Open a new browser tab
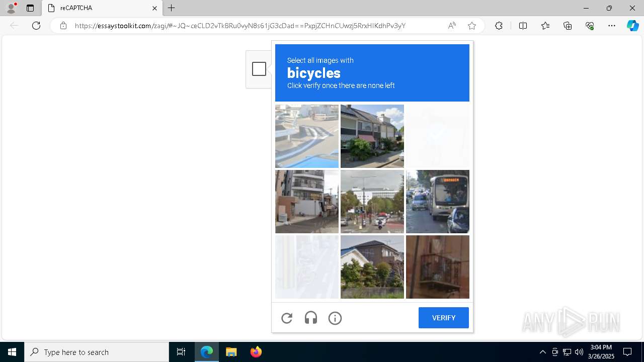The image size is (644, 362). 172,8
